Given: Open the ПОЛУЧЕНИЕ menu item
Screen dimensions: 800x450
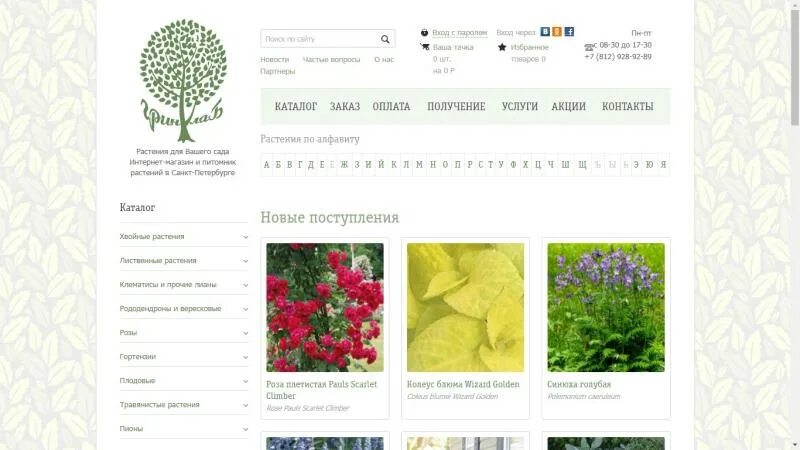Looking at the screenshot, I should point(456,106).
